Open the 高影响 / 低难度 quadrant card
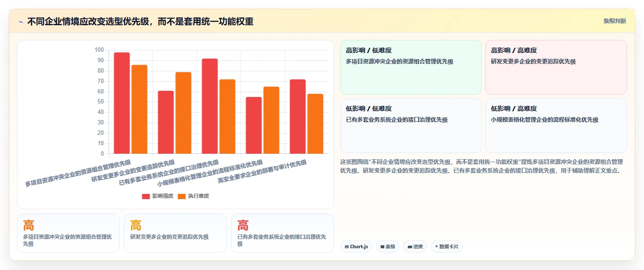Viewport: 644px width, 270px height. tap(411, 67)
